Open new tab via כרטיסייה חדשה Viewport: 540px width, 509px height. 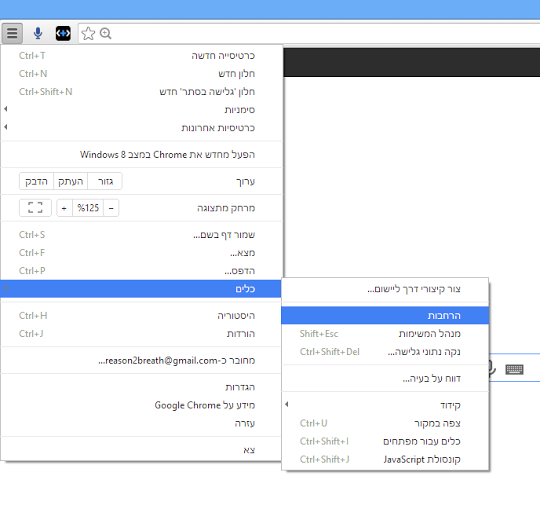141,55
